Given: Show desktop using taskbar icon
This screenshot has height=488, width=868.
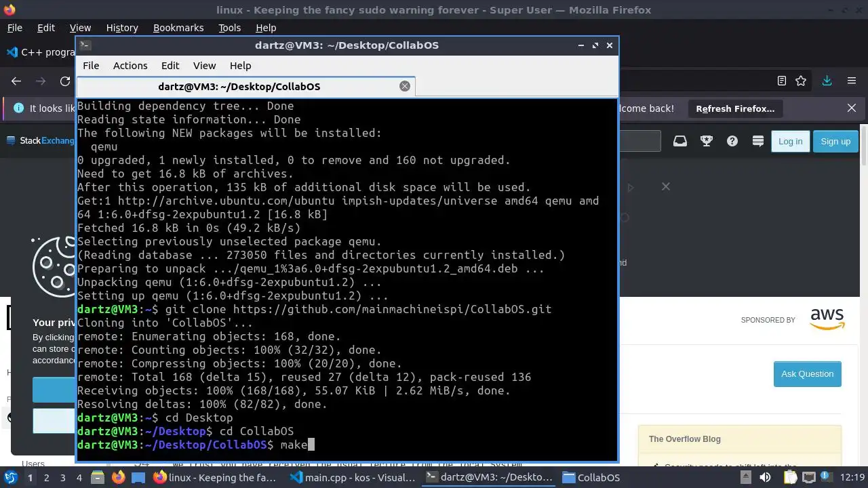Looking at the screenshot, I should [x=138, y=477].
